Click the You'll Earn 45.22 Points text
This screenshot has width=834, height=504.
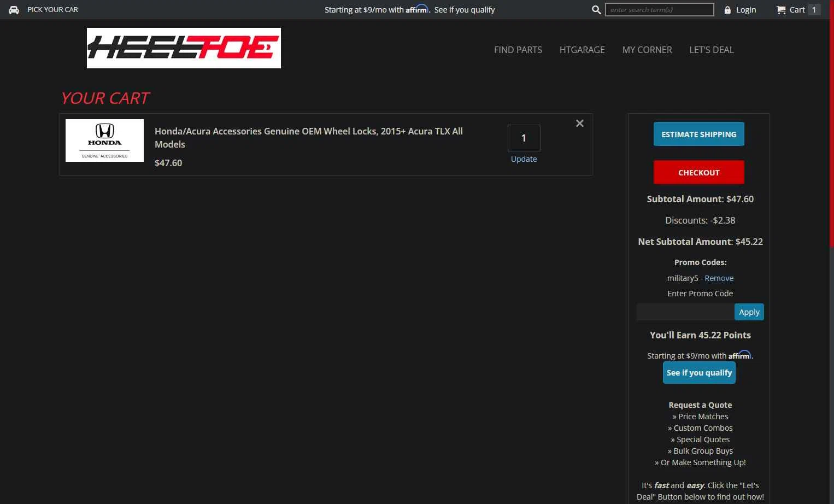(700, 335)
